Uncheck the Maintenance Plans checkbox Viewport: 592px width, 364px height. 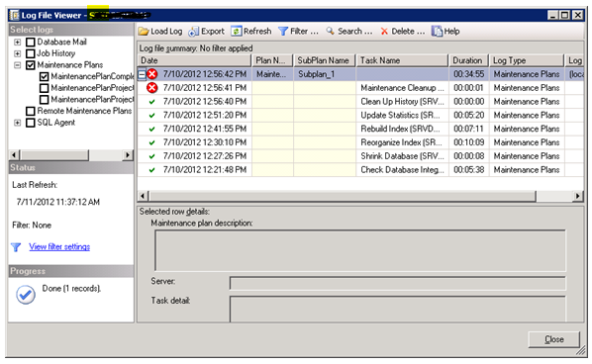click(x=31, y=65)
